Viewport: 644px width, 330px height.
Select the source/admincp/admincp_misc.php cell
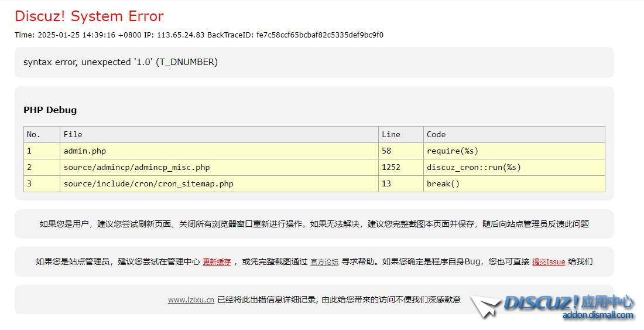tap(219, 167)
